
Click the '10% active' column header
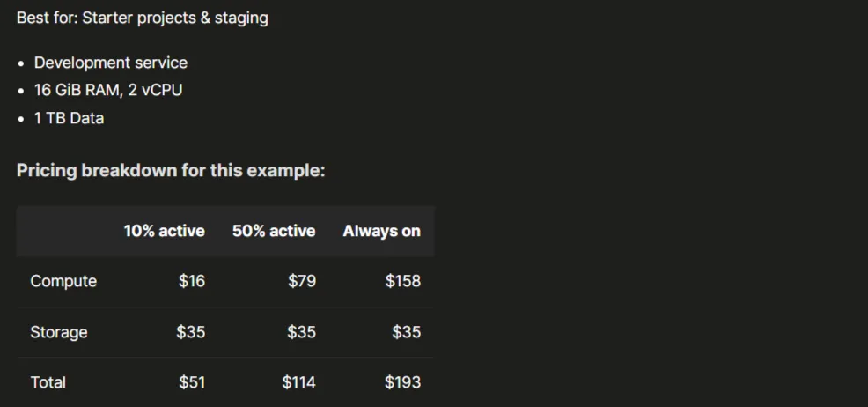point(164,231)
